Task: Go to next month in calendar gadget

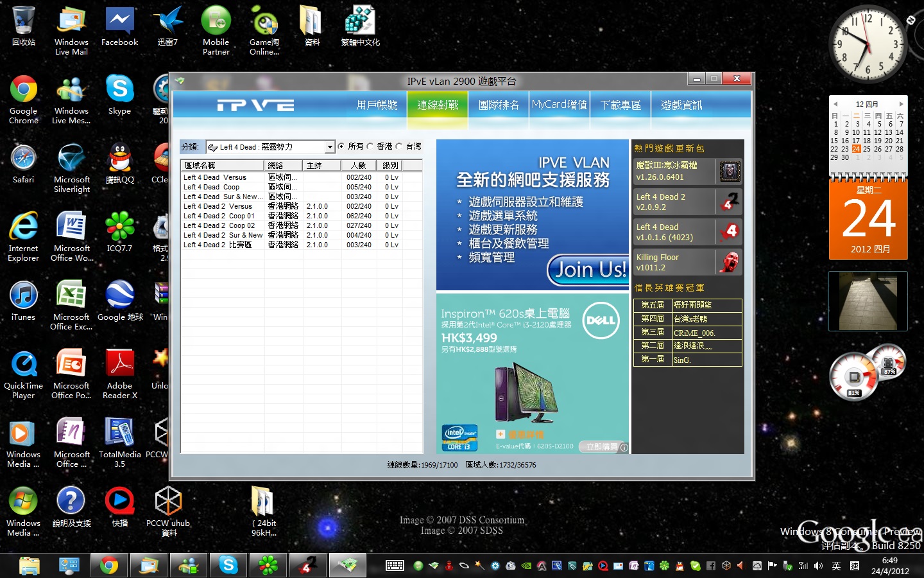Action: [x=901, y=104]
